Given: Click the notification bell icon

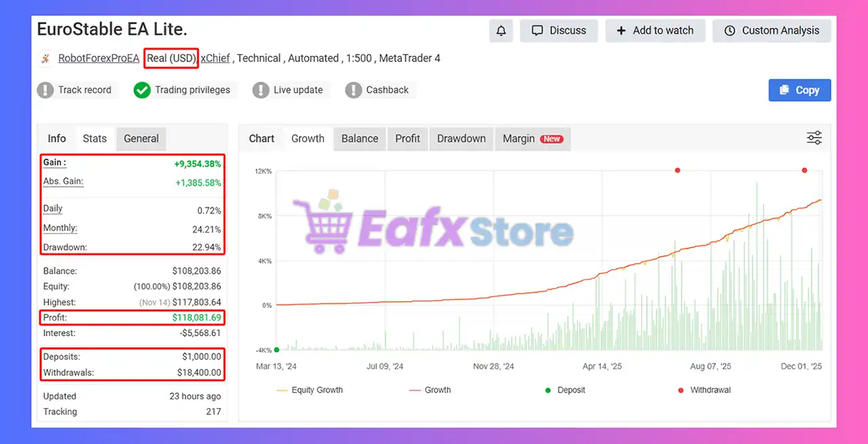Looking at the screenshot, I should coord(501,31).
